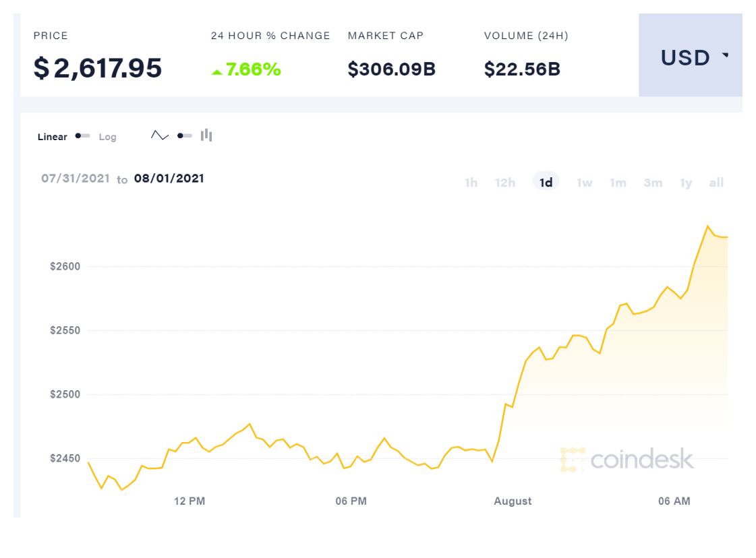Show the 3m price range
Screen dimensions: 756x558
point(653,183)
